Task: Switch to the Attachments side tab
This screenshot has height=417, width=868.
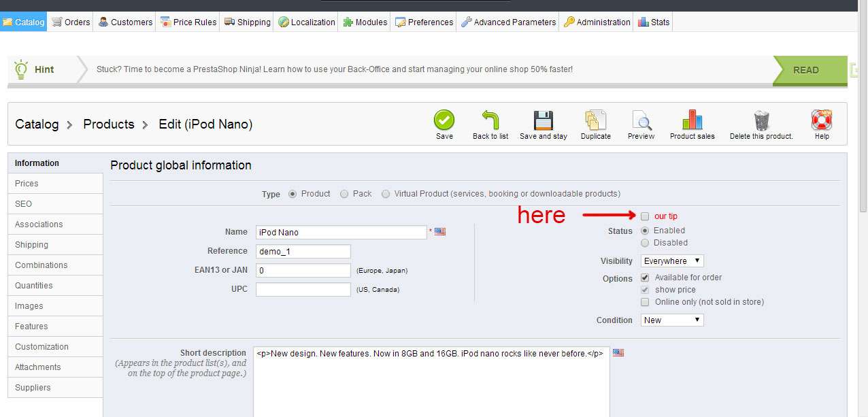Action: [x=55, y=367]
